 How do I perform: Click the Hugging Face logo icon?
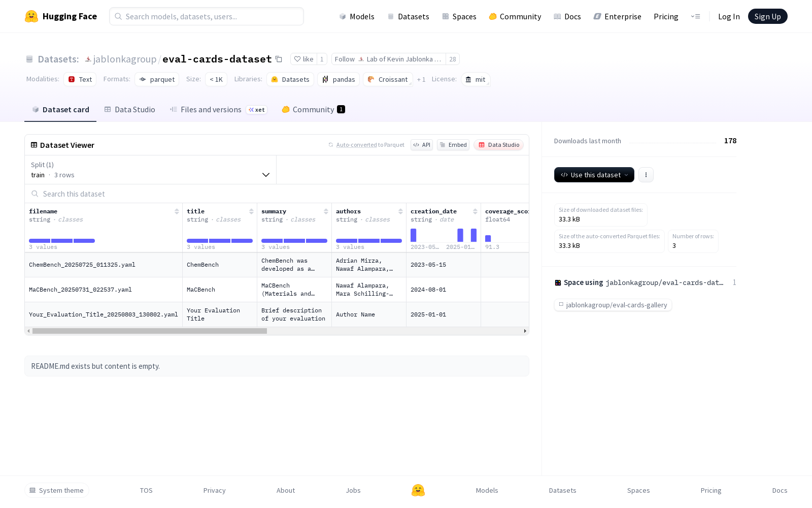[31, 16]
